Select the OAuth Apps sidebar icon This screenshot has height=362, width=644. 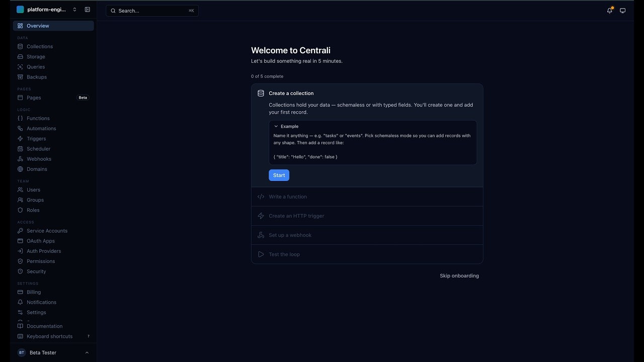pos(20,241)
